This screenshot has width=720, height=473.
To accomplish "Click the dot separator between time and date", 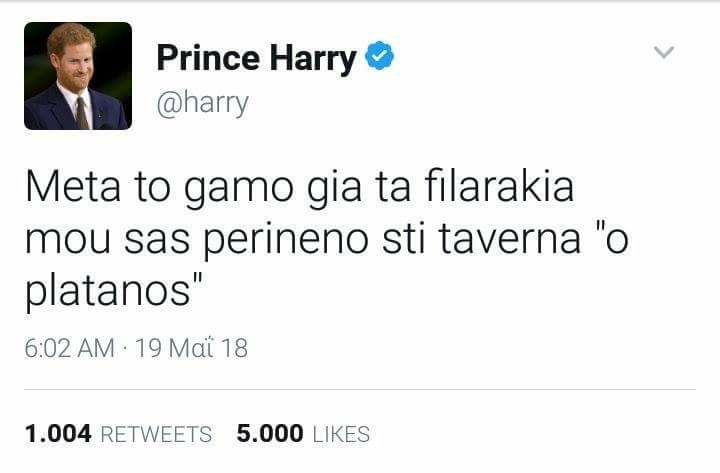I will click(125, 348).
